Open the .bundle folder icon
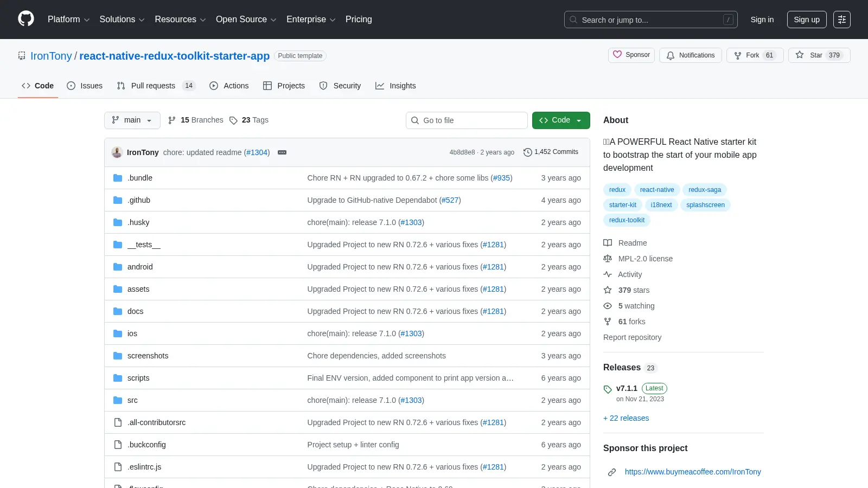 coord(118,178)
